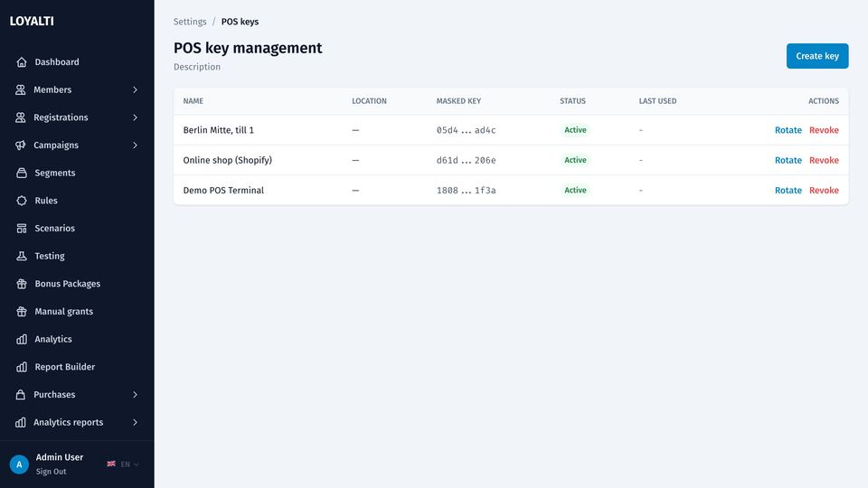Click the Demo POS Terminal name
Image resolution: width=868 pixels, height=488 pixels.
(x=223, y=190)
